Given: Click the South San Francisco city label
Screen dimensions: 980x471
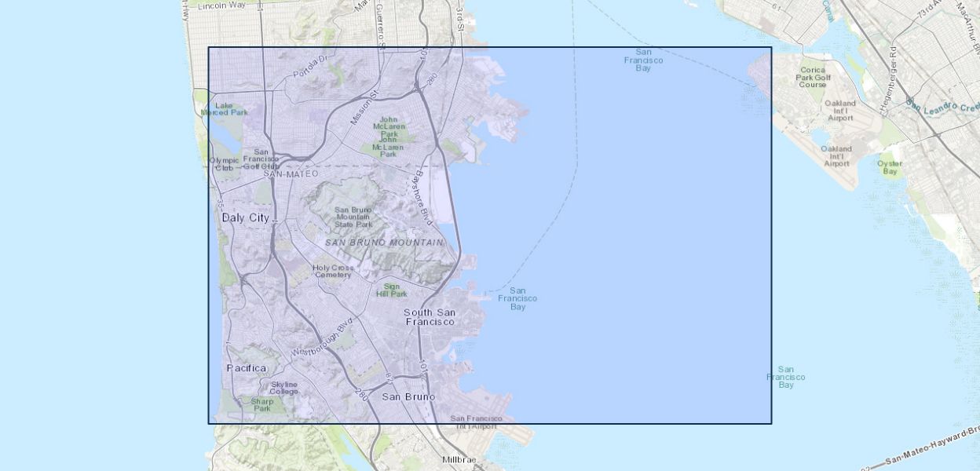Looking at the screenshot, I should [x=430, y=317].
